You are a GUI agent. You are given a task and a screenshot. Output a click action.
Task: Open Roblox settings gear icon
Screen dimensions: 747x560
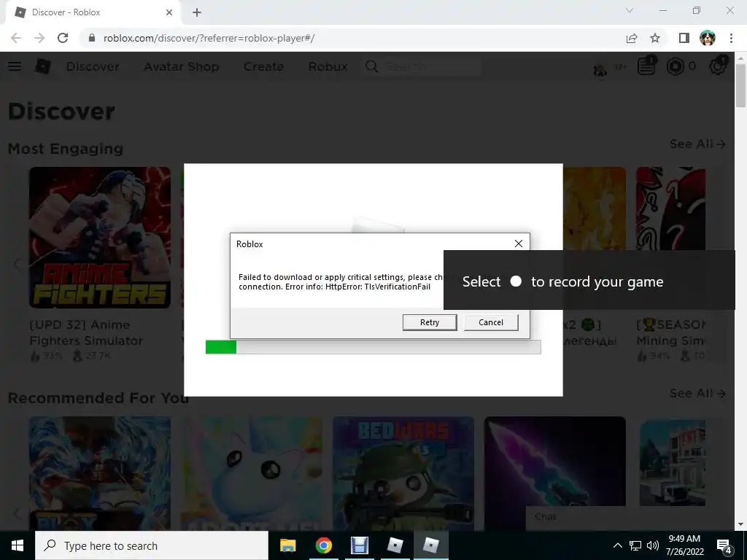pyautogui.click(x=718, y=66)
